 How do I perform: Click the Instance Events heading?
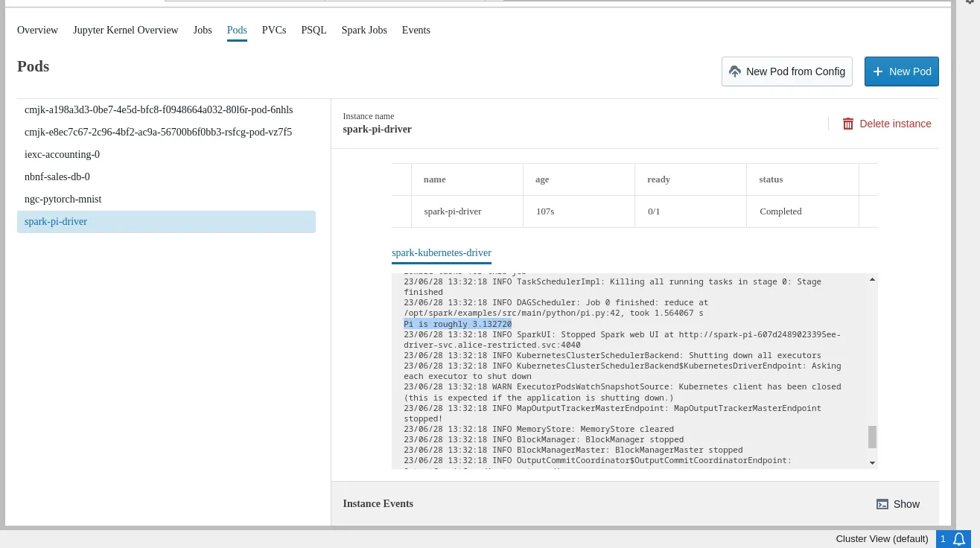tap(378, 504)
